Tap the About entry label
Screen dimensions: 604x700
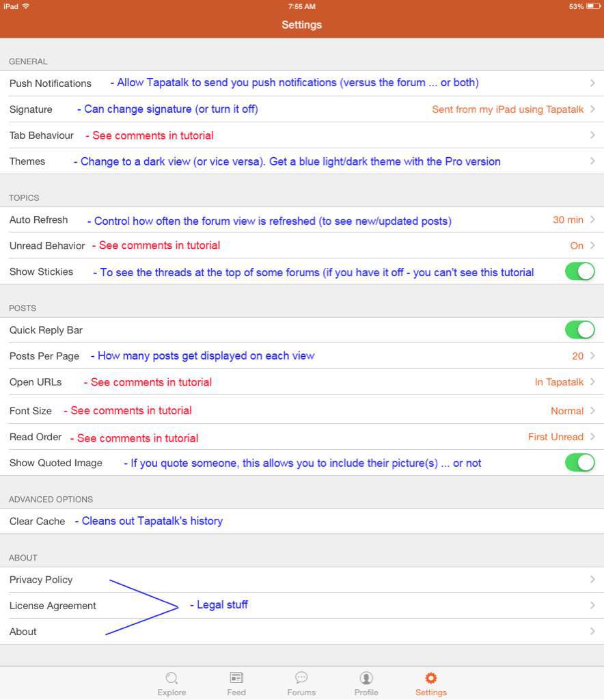point(23,631)
